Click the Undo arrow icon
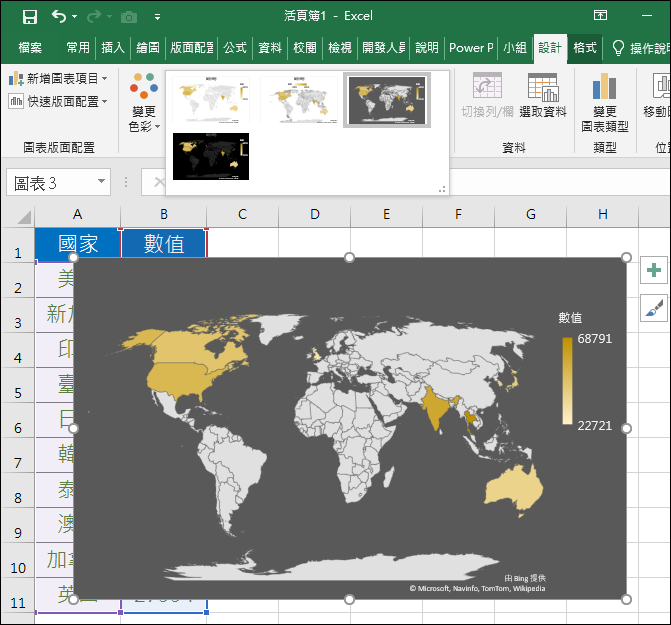671x625 pixels. pos(59,16)
